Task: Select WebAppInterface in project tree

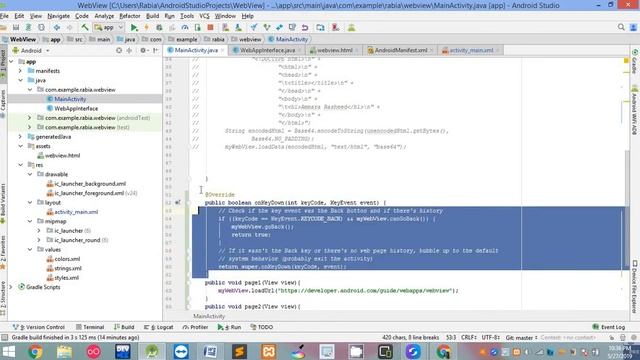Action: (x=76, y=108)
